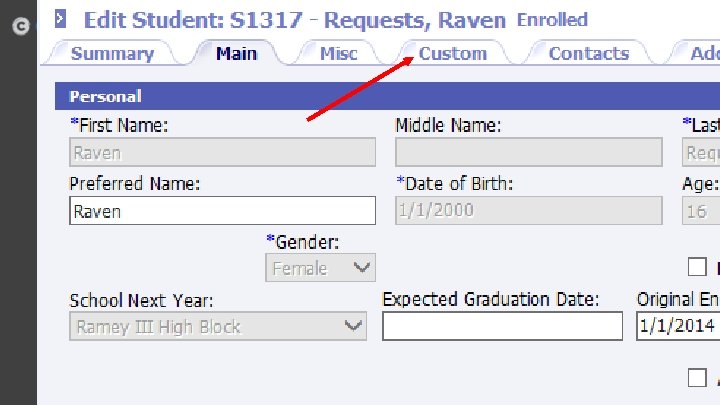Focus the Expected Graduation Date field
720x405 pixels.
coord(502,326)
